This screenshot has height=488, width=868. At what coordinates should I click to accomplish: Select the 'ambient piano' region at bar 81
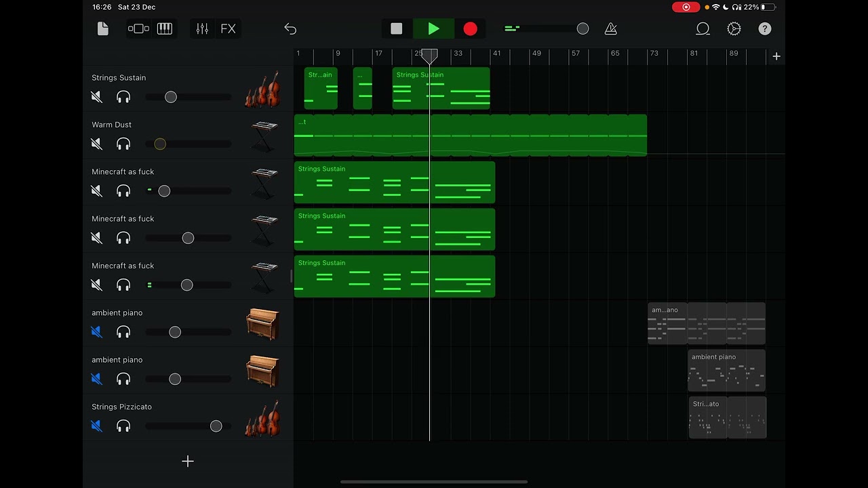coord(727,371)
